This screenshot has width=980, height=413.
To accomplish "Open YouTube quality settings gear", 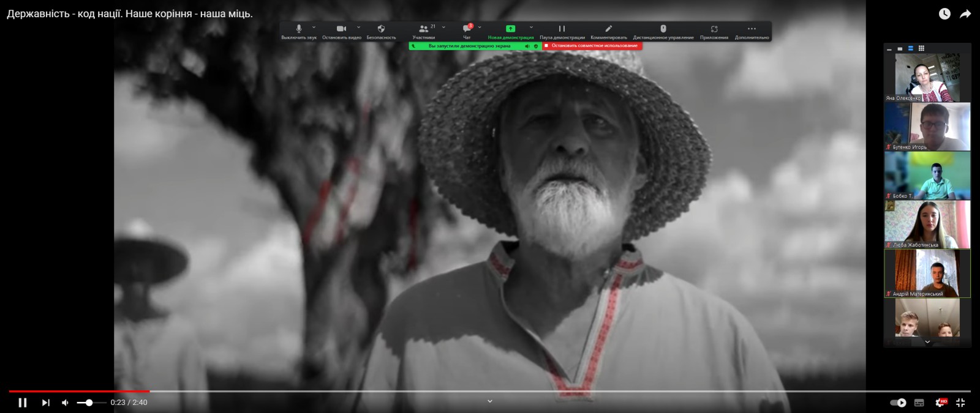I will coord(940,403).
